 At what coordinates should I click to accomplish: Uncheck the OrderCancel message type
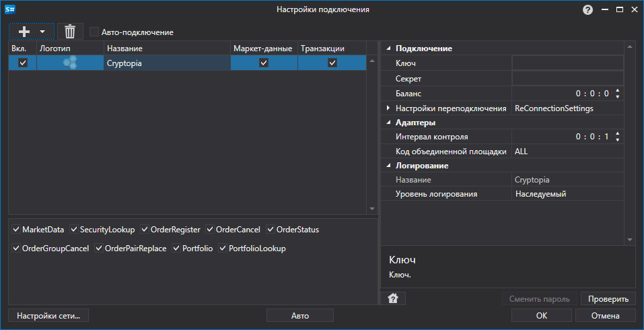[x=210, y=229]
